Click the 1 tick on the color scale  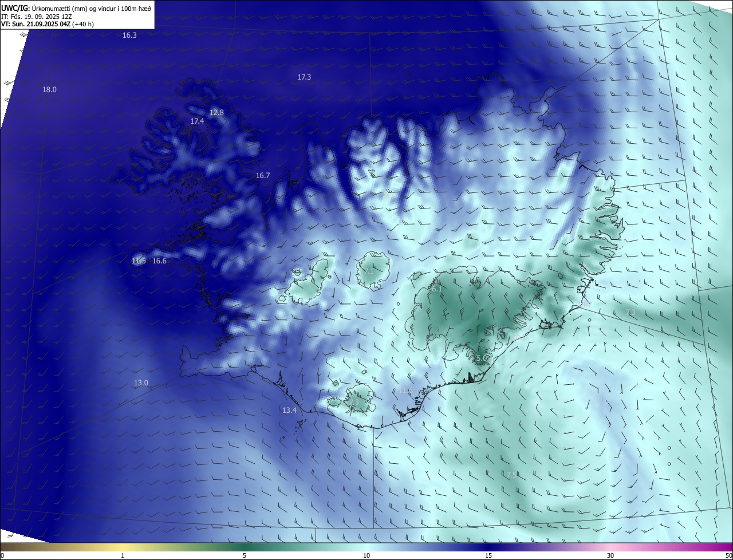(x=123, y=556)
